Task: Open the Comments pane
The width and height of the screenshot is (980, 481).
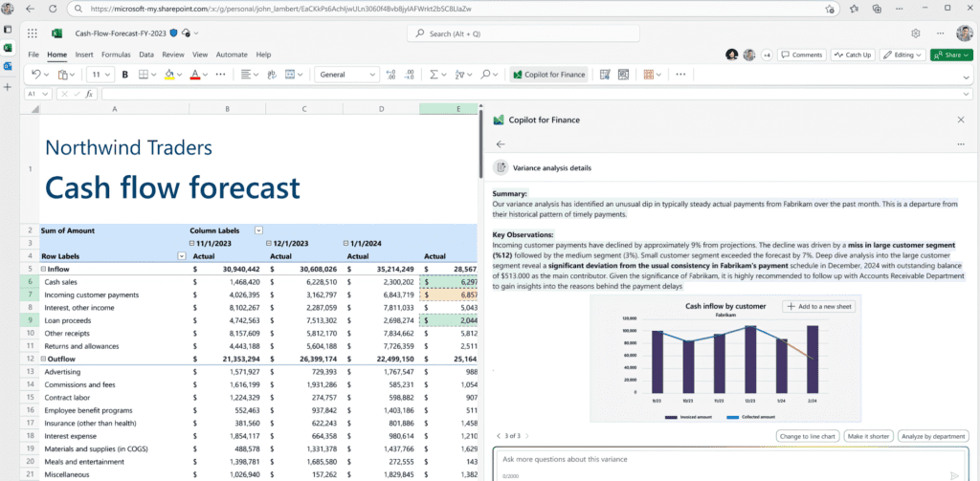Action: point(801,55)
